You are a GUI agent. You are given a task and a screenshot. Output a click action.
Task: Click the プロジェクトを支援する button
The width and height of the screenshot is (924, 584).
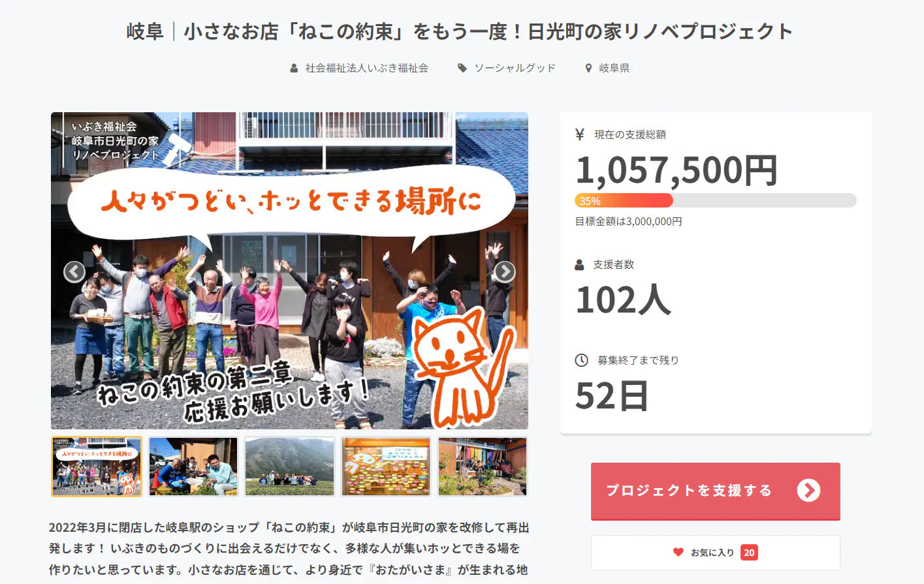tap(716, 491)
